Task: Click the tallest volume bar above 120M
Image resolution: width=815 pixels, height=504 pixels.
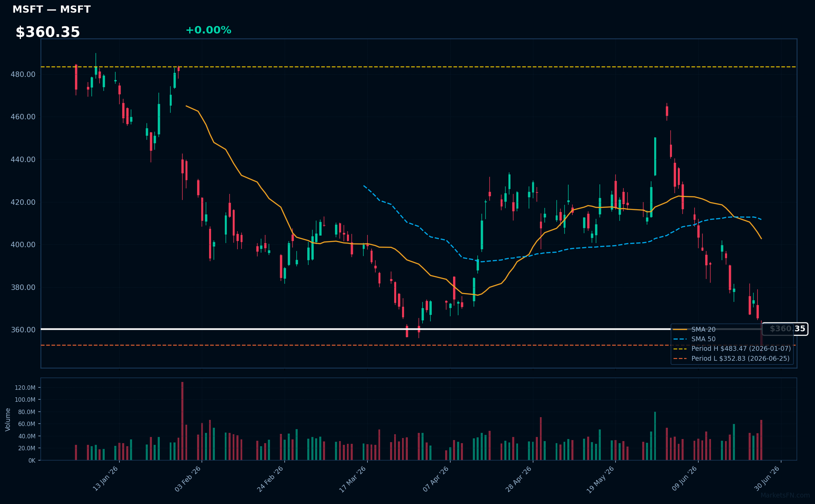Action: [x=182, y=421]
